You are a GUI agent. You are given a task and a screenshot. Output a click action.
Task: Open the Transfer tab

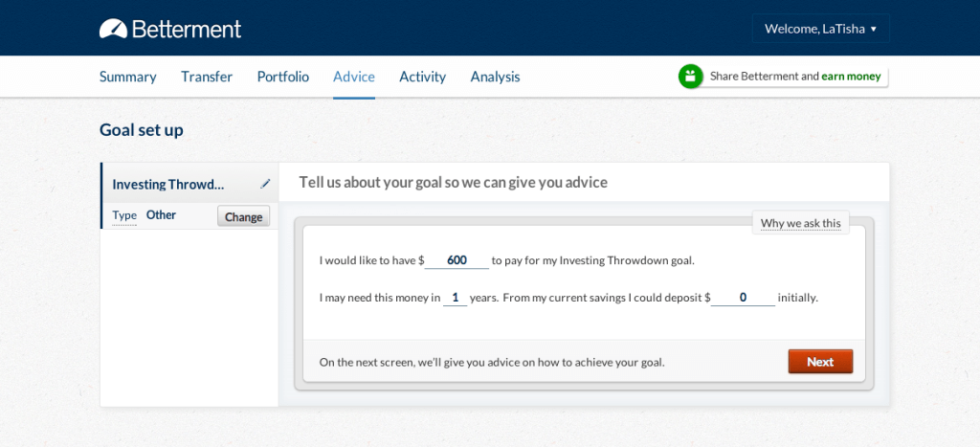(207, 77)
